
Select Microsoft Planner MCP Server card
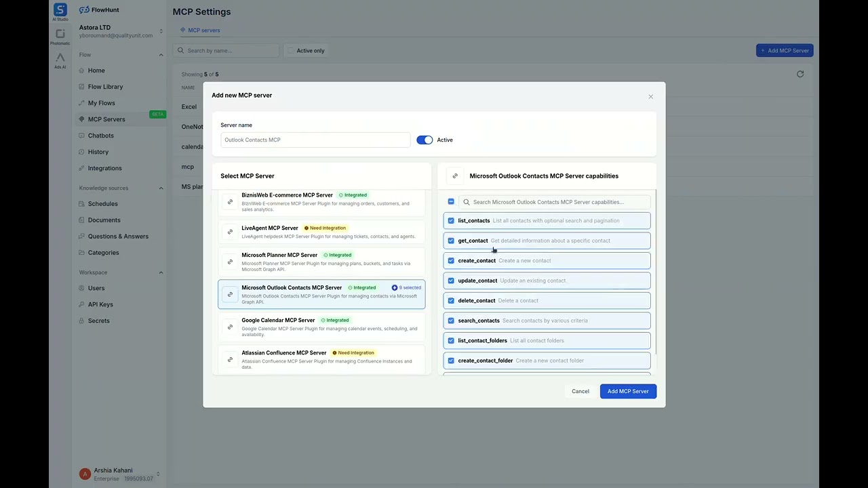321,262
